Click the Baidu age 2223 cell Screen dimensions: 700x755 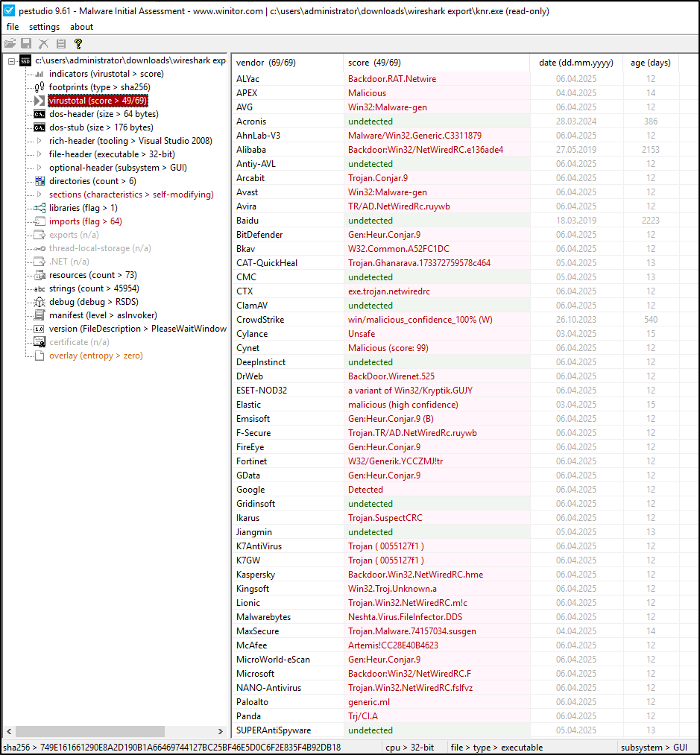coord(650,221)
